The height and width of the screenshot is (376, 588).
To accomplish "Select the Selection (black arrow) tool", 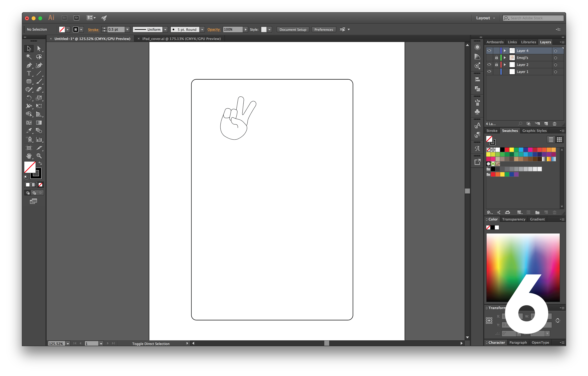I will [x=29, y=48].
